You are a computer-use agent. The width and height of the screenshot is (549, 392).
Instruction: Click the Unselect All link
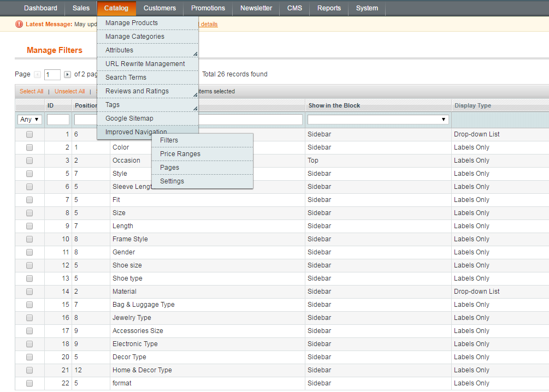coord(69,92)
